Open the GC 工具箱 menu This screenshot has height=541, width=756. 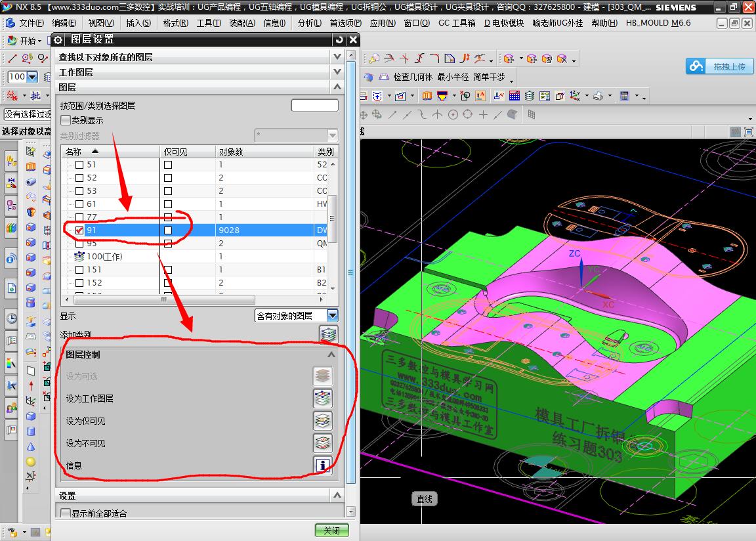coord(457,23)
